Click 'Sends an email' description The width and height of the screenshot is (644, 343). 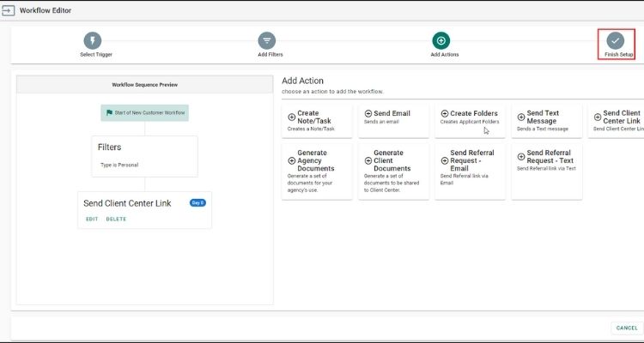coord(381,122)
